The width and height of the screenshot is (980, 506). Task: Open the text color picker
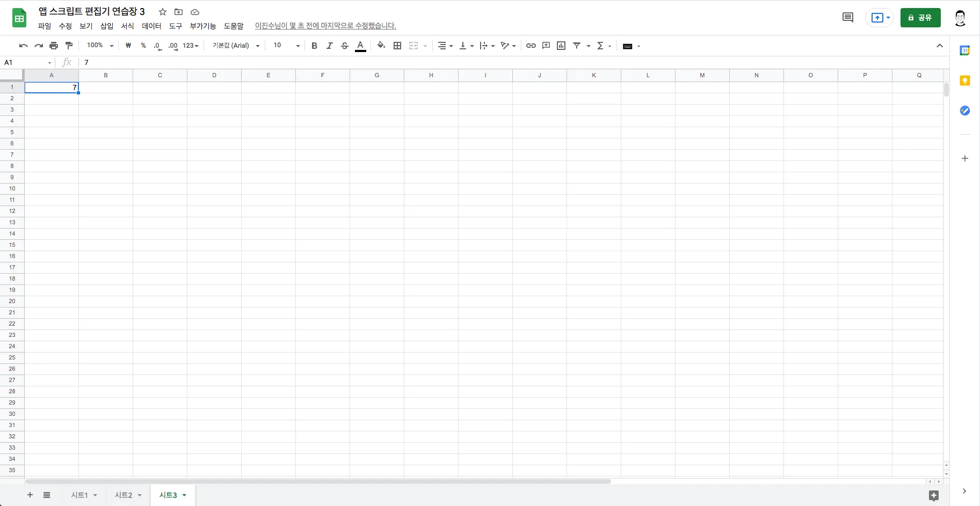(x=360, y=46)
